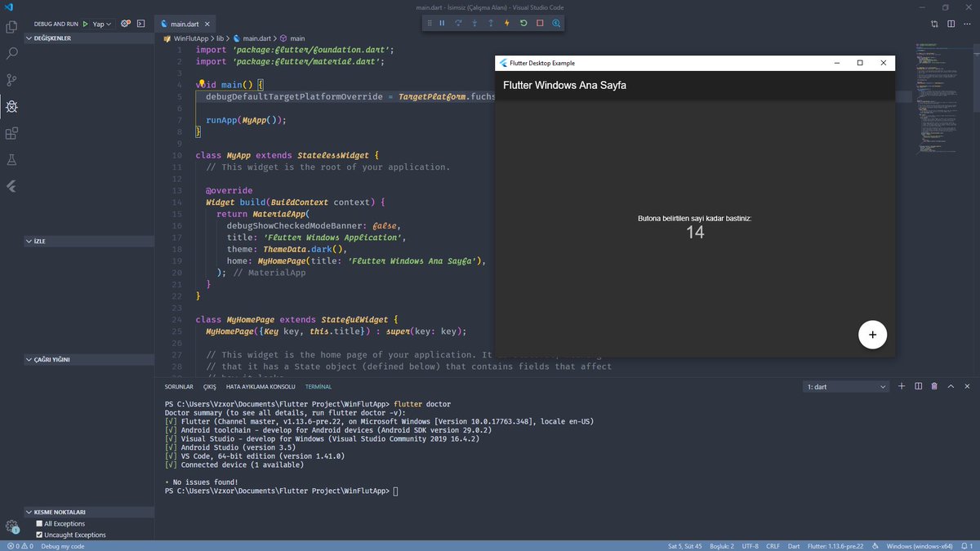980x551 pixels.
Task: Open the Search view in the activity bar
Action: pos(11,53)
